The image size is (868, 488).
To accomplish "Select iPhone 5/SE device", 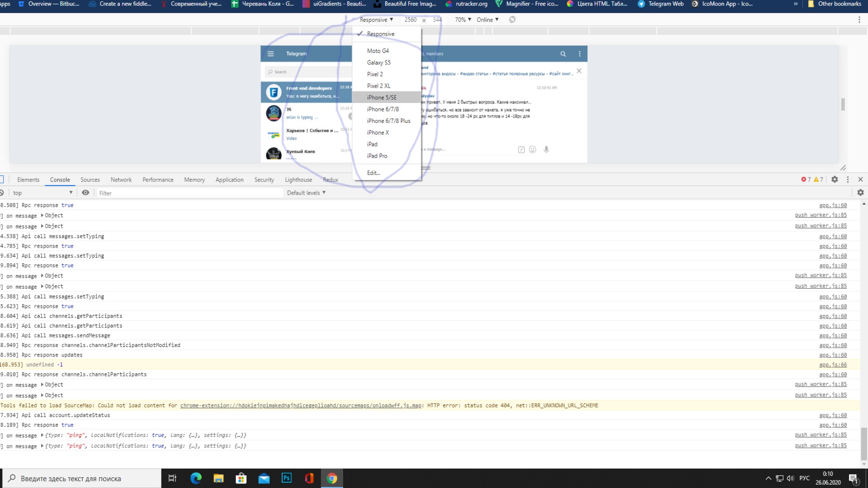I will (387, 98).
